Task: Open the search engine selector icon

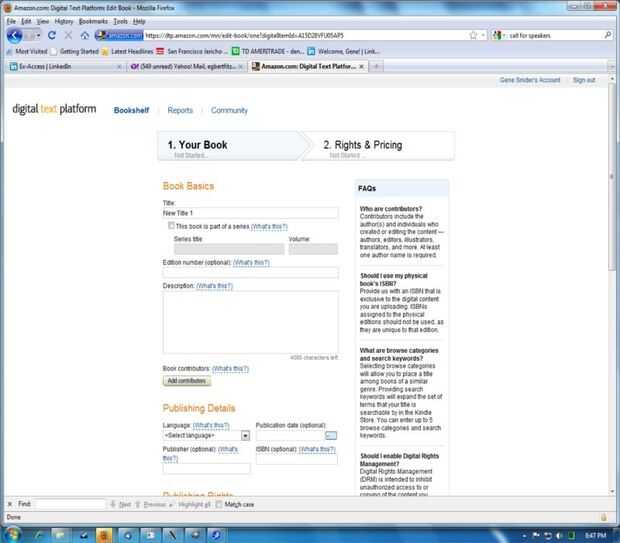Action: pos(497,36)
